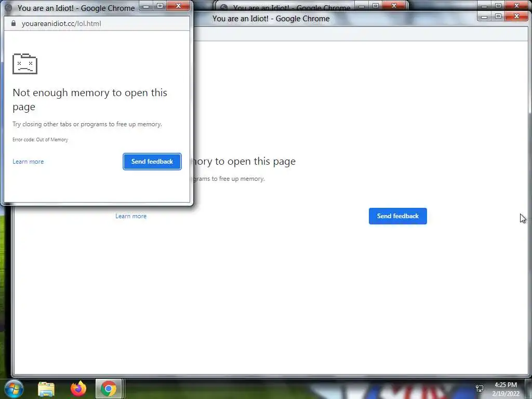Open the Windows Start menu orb
This screenshot has width=532, height=399.
[14, 389]
